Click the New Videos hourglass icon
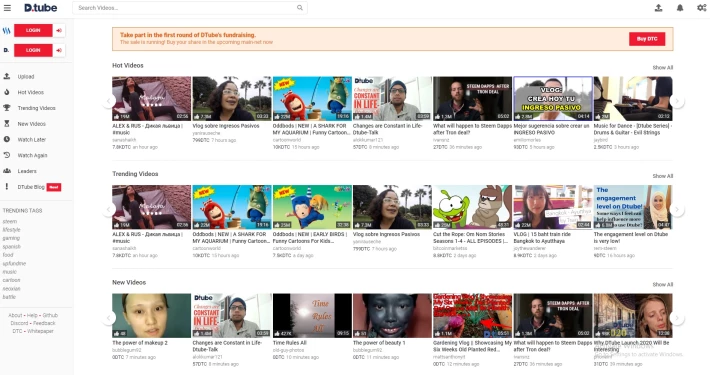This screenshot has height=375, width=710. tap(7, 124)
